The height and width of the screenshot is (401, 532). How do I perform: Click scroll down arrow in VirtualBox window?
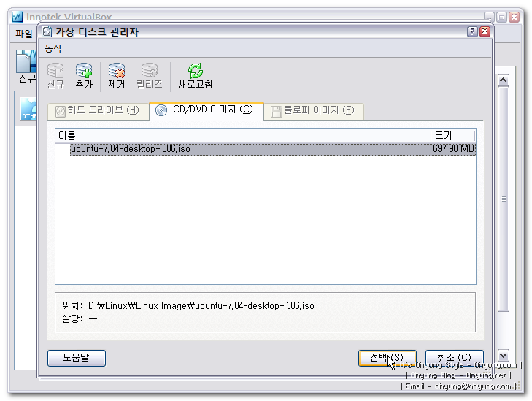503,356
